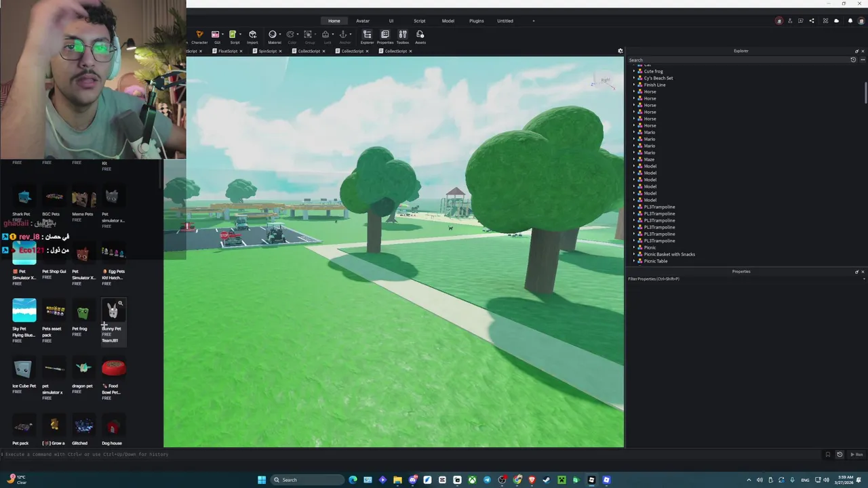Switch to the SpinScript document tab

267,51
